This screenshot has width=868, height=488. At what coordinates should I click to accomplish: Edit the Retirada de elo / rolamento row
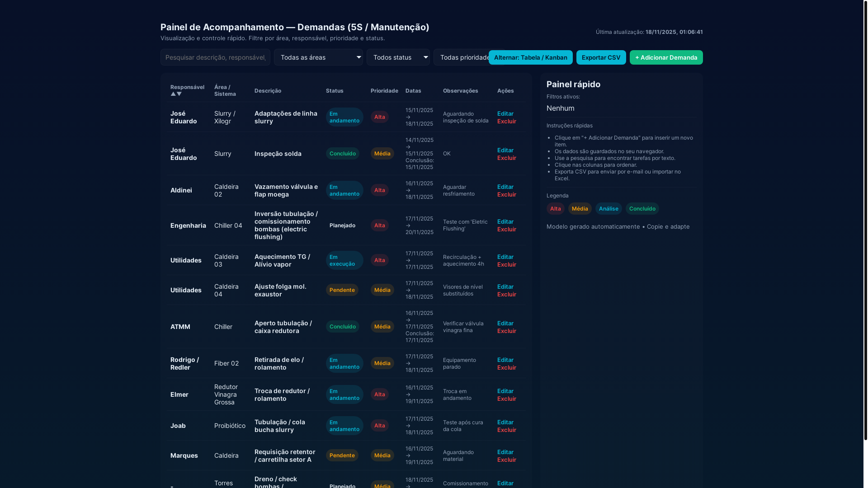point(505,360)
